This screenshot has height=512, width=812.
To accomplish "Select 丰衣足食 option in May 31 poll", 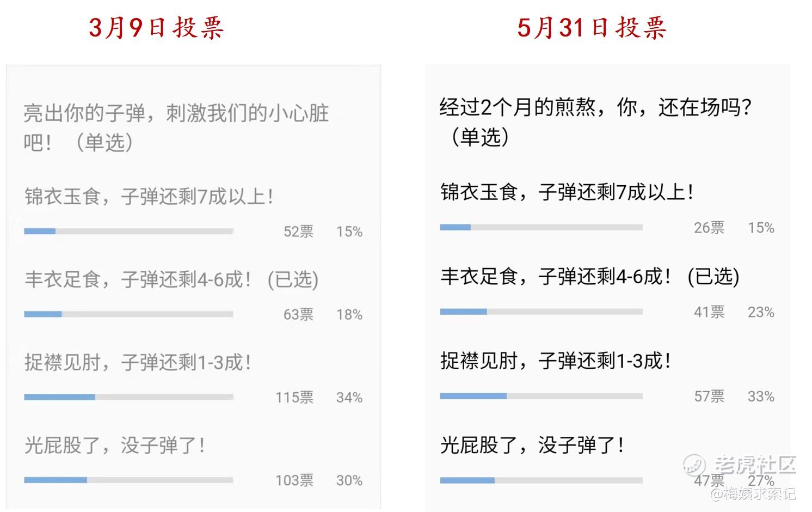I will [589, 276].
